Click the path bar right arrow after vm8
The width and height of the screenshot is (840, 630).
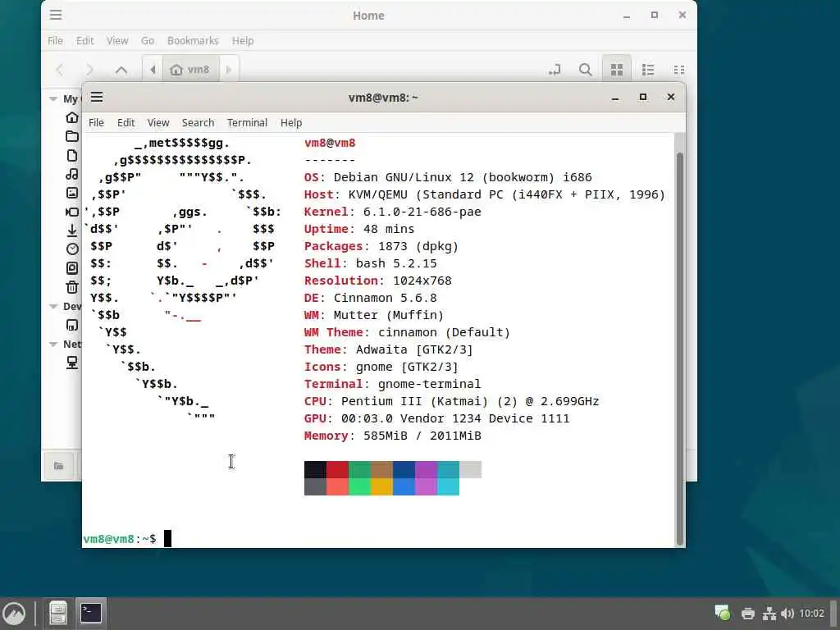tap(229, 70)
